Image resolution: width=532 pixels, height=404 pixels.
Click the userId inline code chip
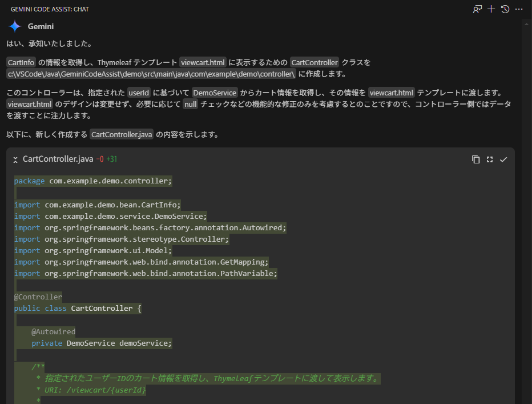(139, 93)
